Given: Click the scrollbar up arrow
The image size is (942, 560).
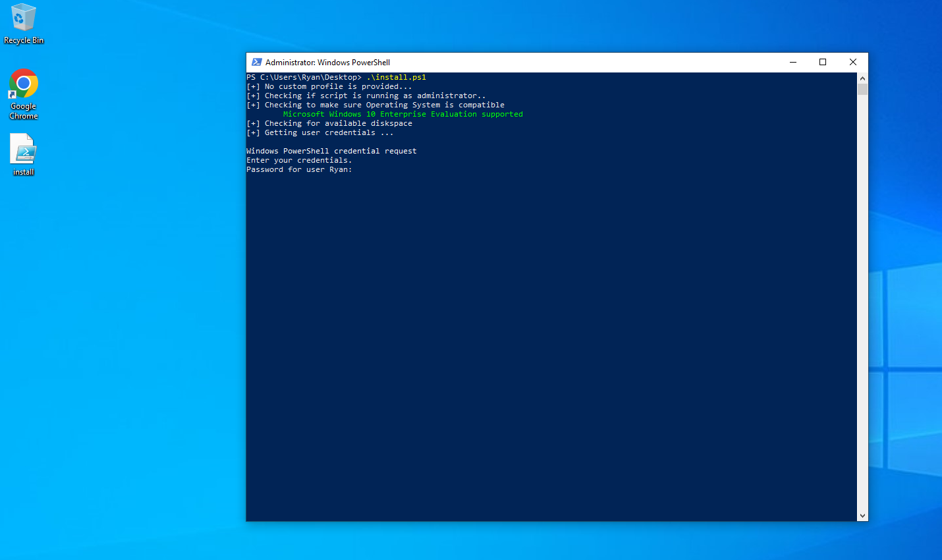Looking at the screenshot, I should click(x=862, y=77).
